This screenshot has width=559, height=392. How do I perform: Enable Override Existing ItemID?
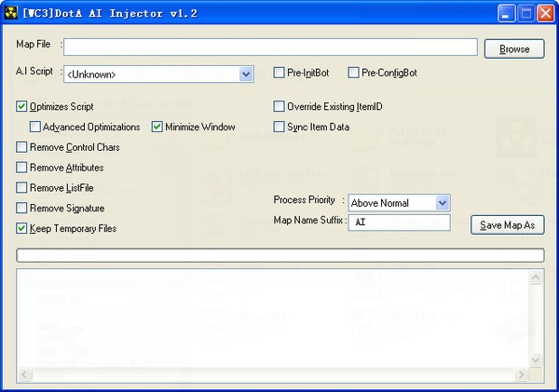[x=279, y=106]
